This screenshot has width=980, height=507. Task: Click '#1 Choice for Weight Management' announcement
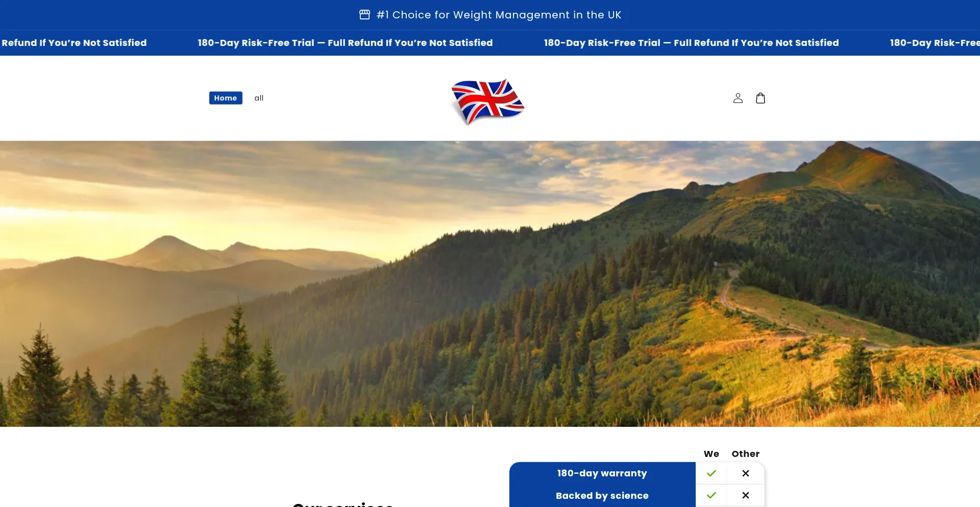pos(499,15)
